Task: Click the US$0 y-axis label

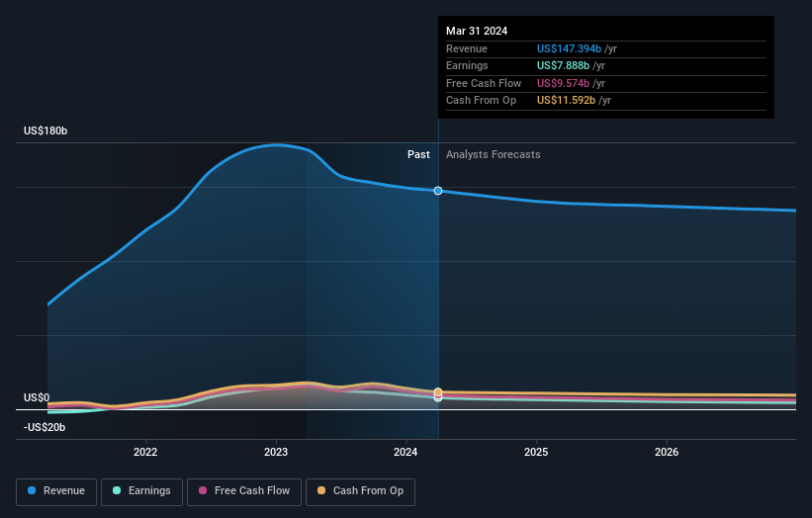Action: (37, 398)
